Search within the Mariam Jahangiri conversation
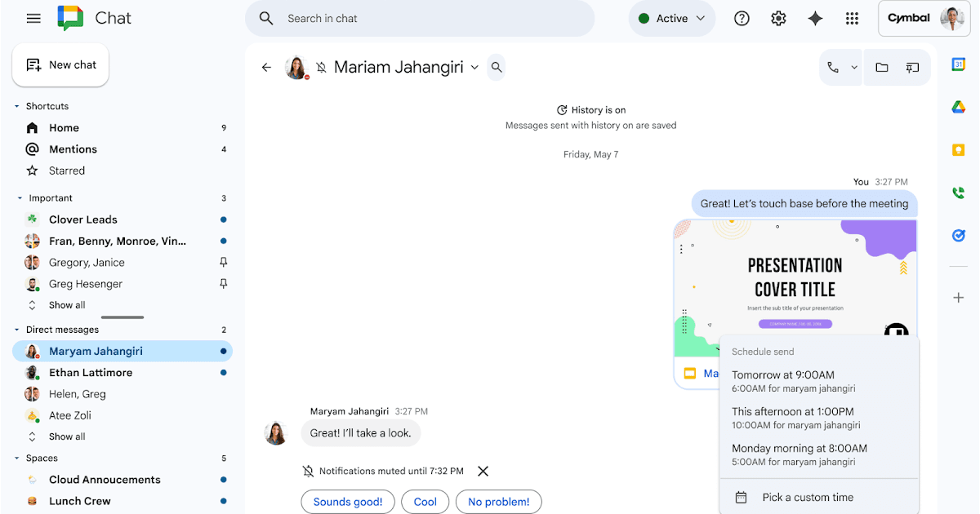Viewport: 980px width, 514px height. tap(497, 68)
